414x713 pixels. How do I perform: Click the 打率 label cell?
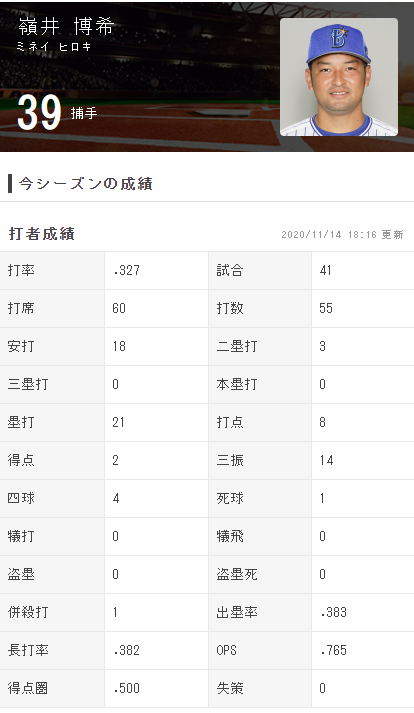click(x=52, y=271)
